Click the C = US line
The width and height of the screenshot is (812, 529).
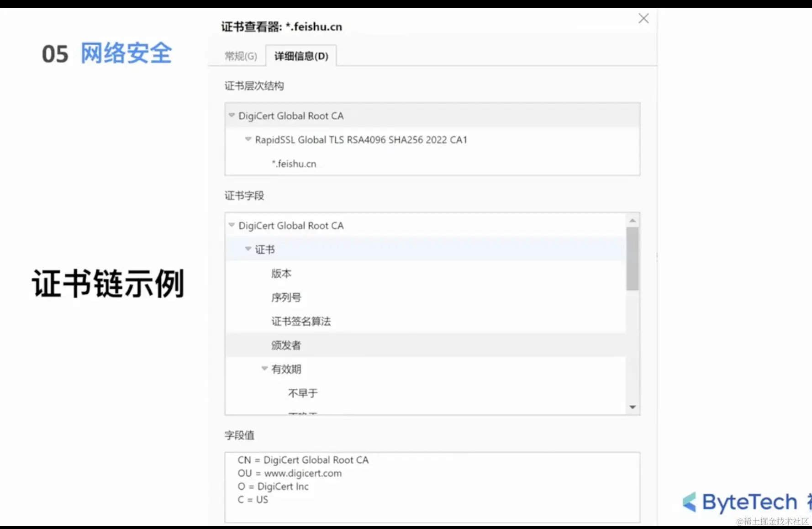253,500
